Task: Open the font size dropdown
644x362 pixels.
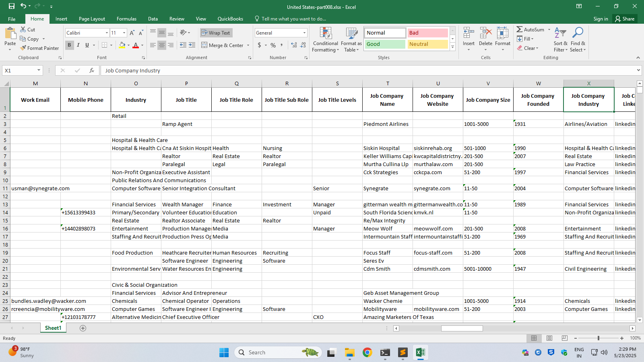Action: (124, 33)
